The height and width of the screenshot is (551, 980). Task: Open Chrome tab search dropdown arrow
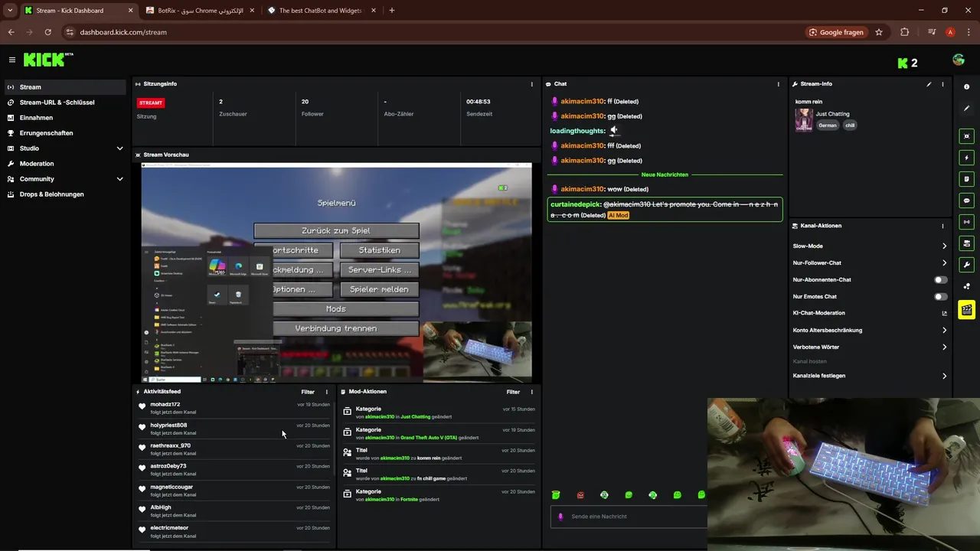(x=10, y=11)
